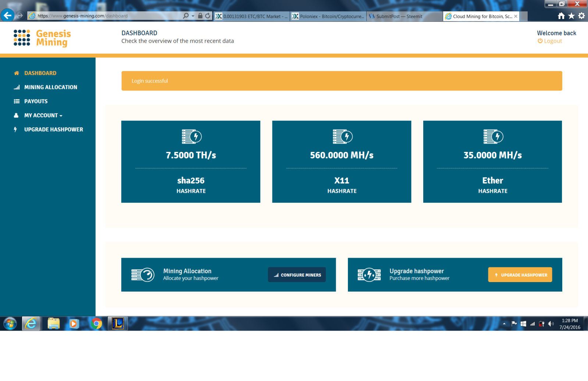Viewport: 588px width, 381px height.
Task: Go to Dashboard in the sidebar
Action: pyautogui.click(x=40, y=73)
